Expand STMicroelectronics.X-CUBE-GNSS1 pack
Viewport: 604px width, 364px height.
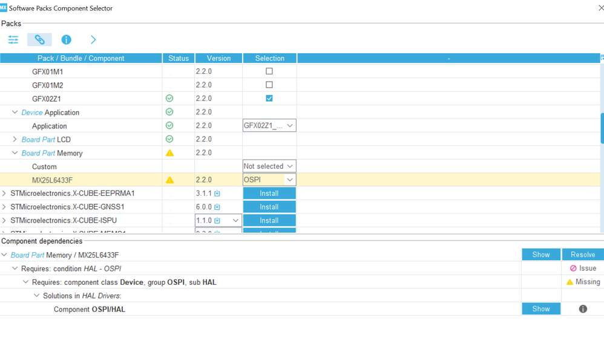pos(4,207)
